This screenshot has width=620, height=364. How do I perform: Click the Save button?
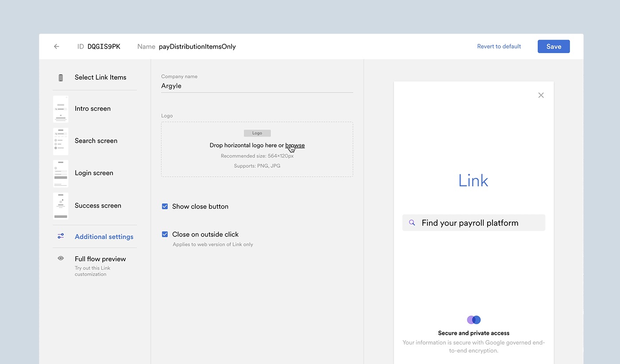click(x=554, y=46)
